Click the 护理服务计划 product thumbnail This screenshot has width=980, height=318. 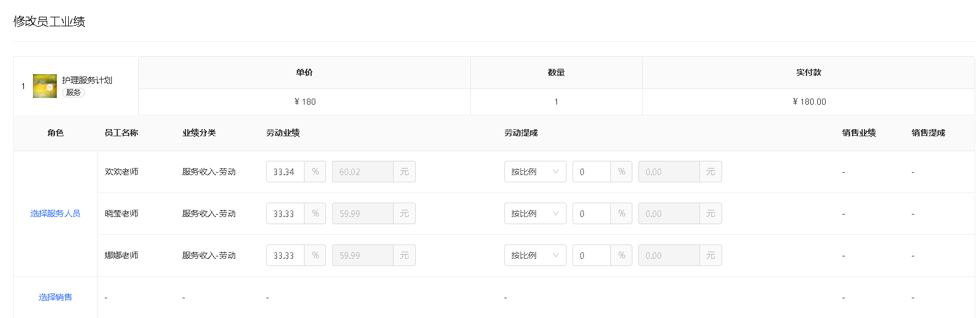[x=45, y=86]
